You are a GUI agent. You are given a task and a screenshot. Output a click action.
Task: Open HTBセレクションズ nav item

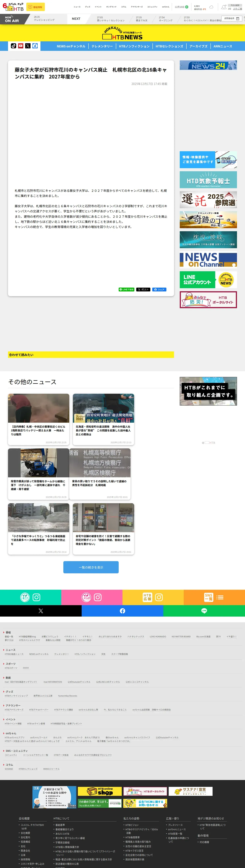point(169,46)
